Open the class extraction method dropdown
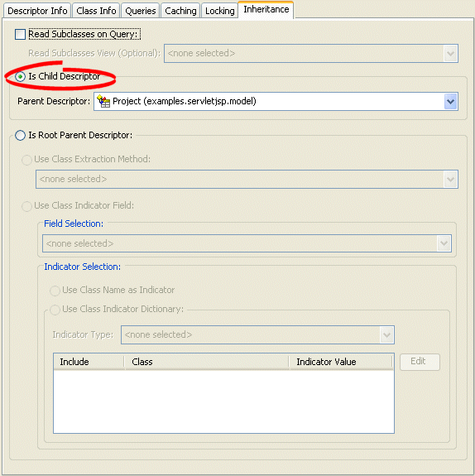 tap(451, 180)
